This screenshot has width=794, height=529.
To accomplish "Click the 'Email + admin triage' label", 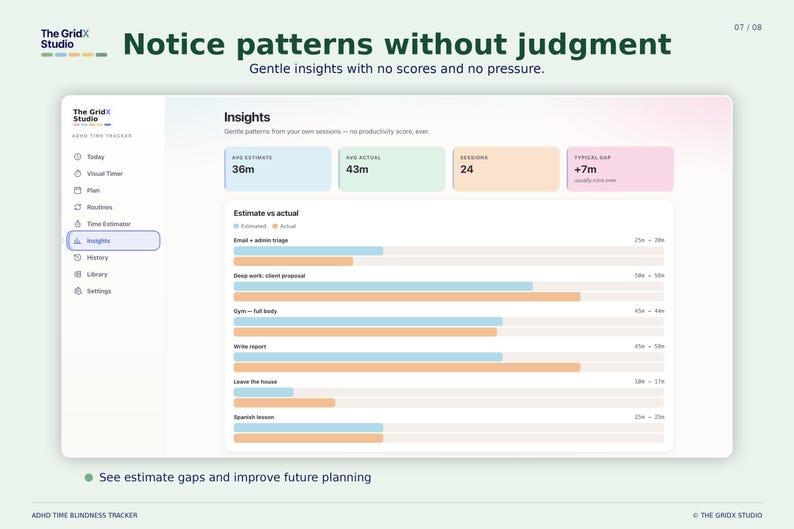I will coord(261,240).
